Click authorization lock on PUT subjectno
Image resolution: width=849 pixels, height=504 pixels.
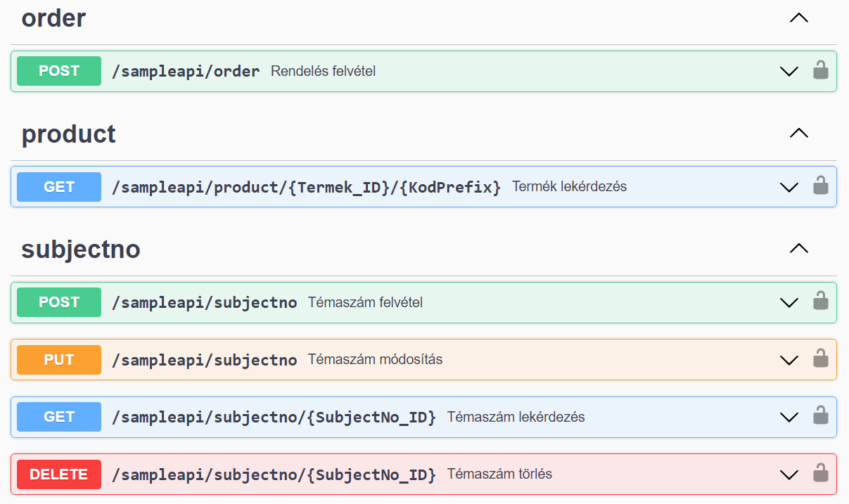tap(820, 359)
